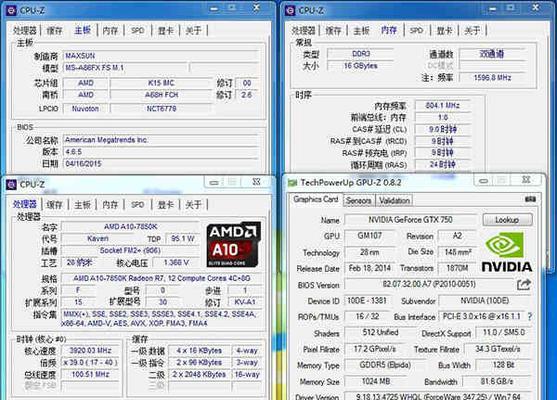Click the model field MS-A86FX FS M.1

coord(125,67)
